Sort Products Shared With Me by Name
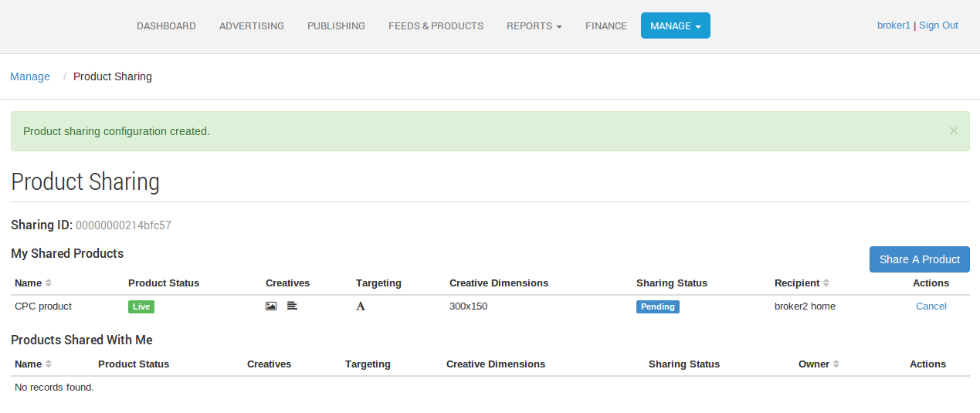Viewport: 980px width, 413px height. (33, 364)
